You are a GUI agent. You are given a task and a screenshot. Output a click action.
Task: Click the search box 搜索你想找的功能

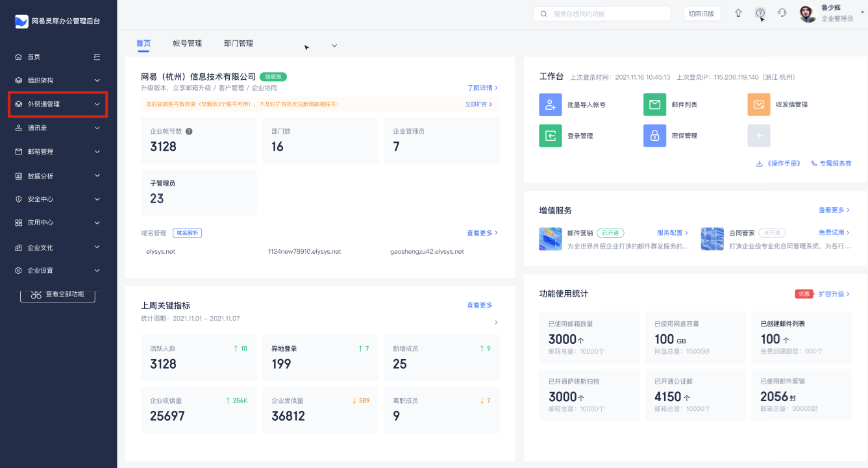point(602,14)
